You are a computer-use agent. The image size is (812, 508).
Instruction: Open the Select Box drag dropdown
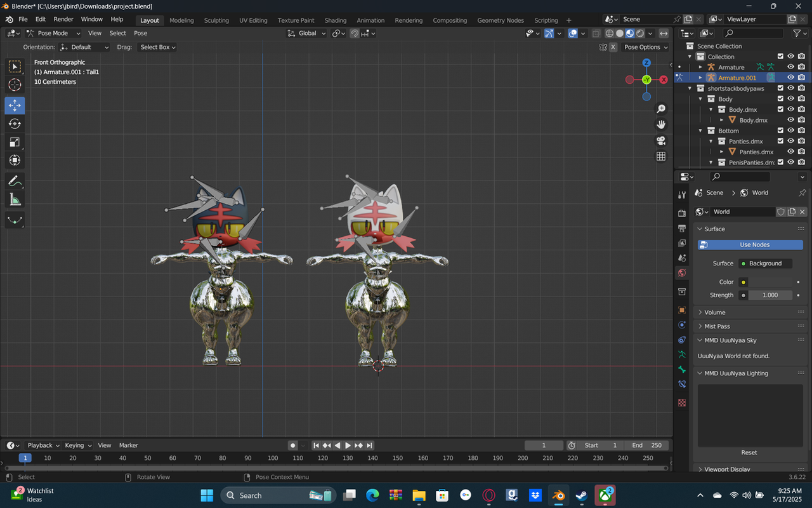pyautogui.click(x=157, y=47)
